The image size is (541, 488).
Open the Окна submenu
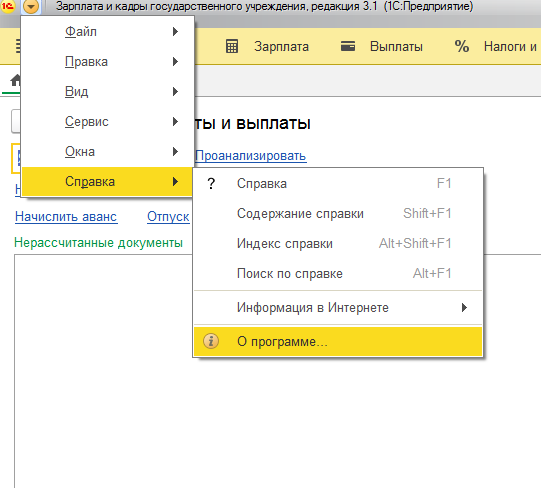pyautogui.click(x=107, y=152)
